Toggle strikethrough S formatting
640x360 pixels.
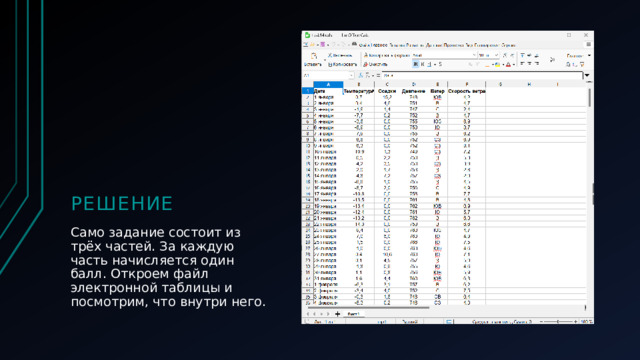pos(440,64)
